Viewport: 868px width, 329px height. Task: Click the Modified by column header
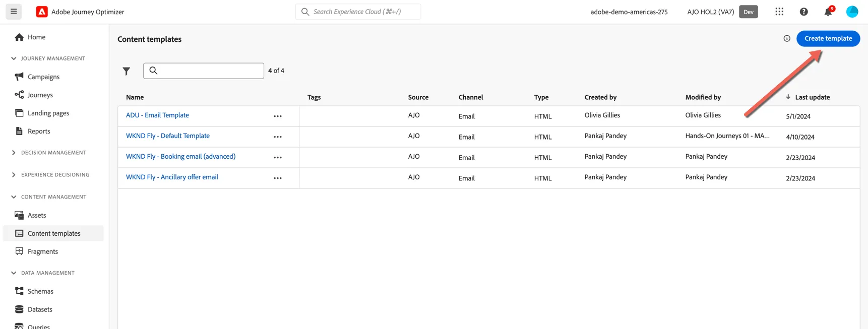[x=703, y=97]
